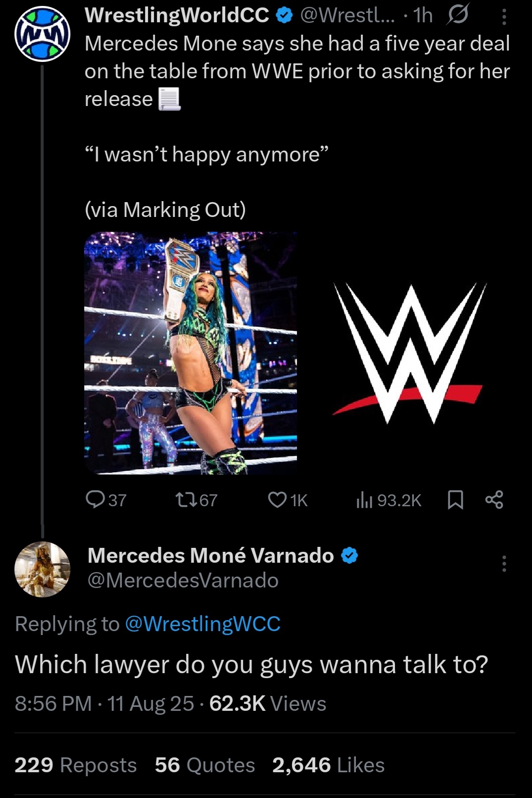The width and height of the screenshot is (532, 798).
Task: Click the @MercedesVarnado handle
Action: click(x=183, y=580)
